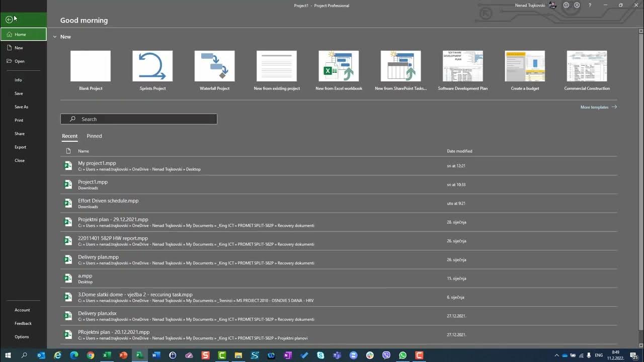Open OneNote from the taskbar
The image size is (644, 362).
[287, 355]
